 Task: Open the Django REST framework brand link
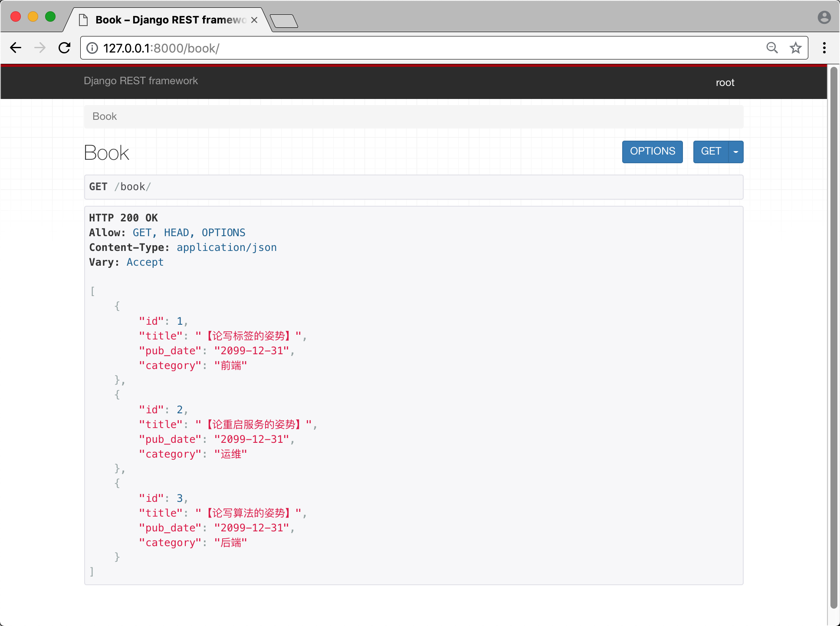tap(141, 81)
